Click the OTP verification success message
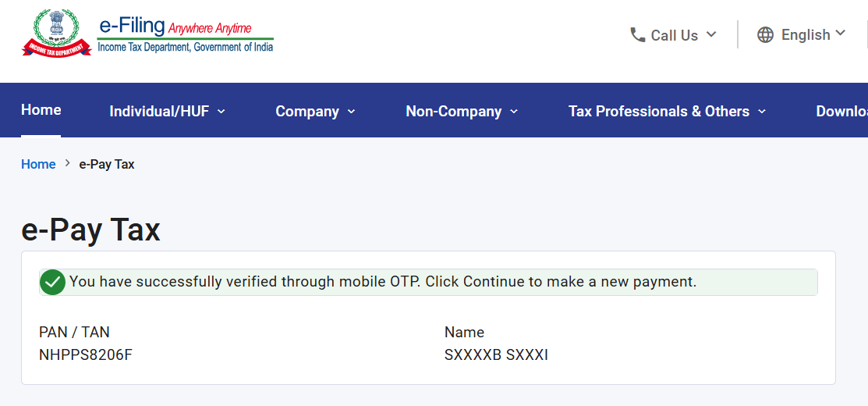This screenshot has width=868, height=406. coord(383,282)
